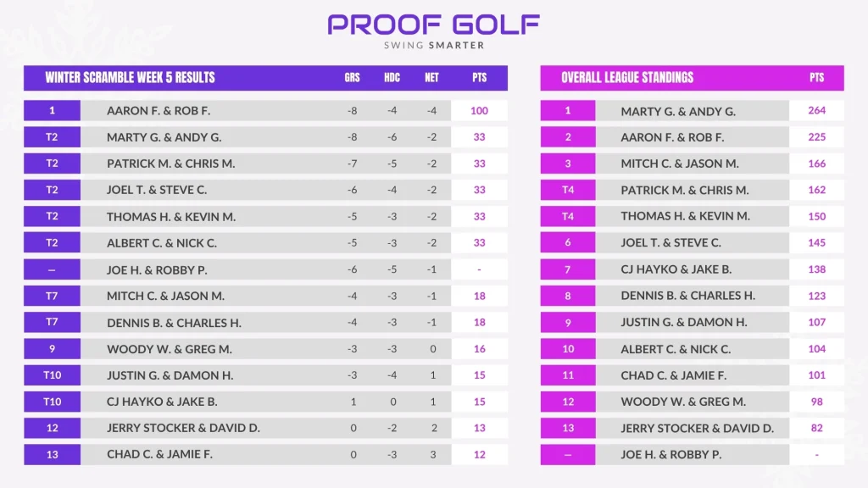Click rank 9 badge in weekly results
Viewport: 868px width, 488px height.
52,349
